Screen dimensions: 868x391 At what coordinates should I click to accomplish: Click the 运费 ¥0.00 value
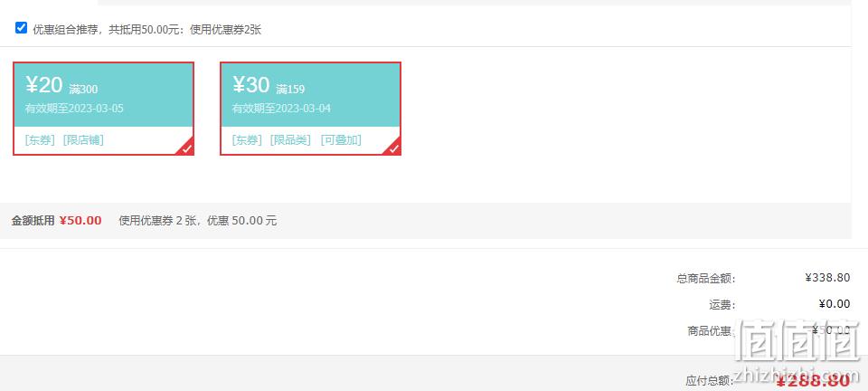pos(835,303)
